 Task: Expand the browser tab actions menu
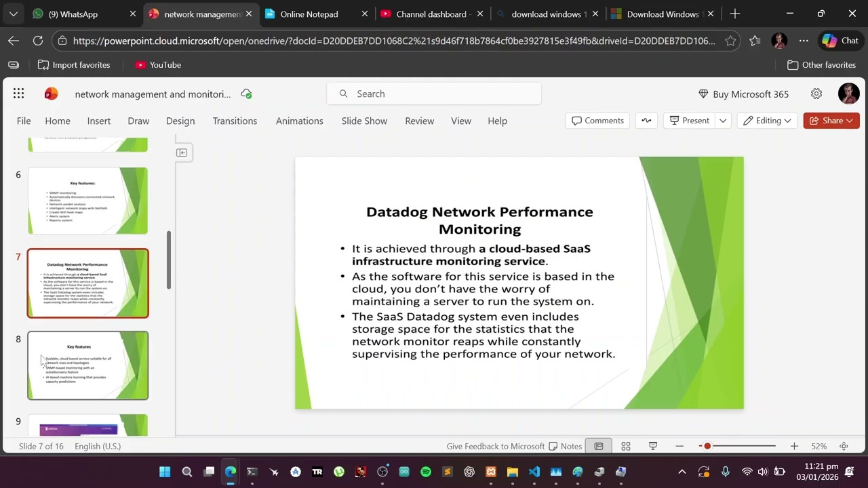pyautogui.click(x=14, y=14)
